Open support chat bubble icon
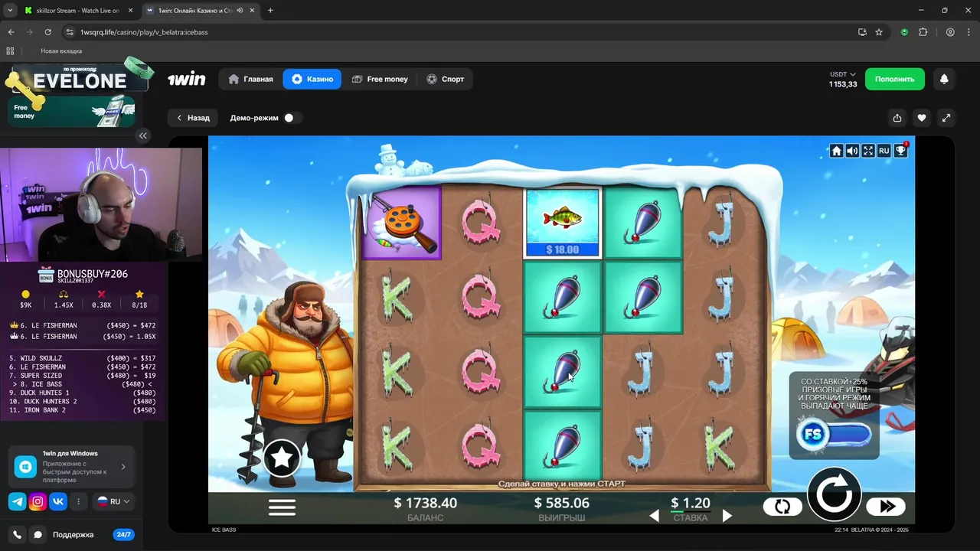The width and height of the screenshot is (980, 551). coord(38,535)
